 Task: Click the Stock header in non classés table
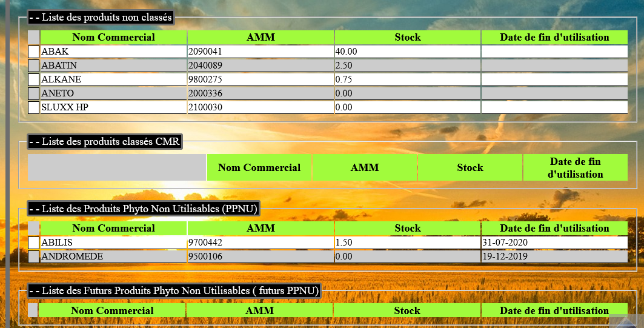pos(408,38)
